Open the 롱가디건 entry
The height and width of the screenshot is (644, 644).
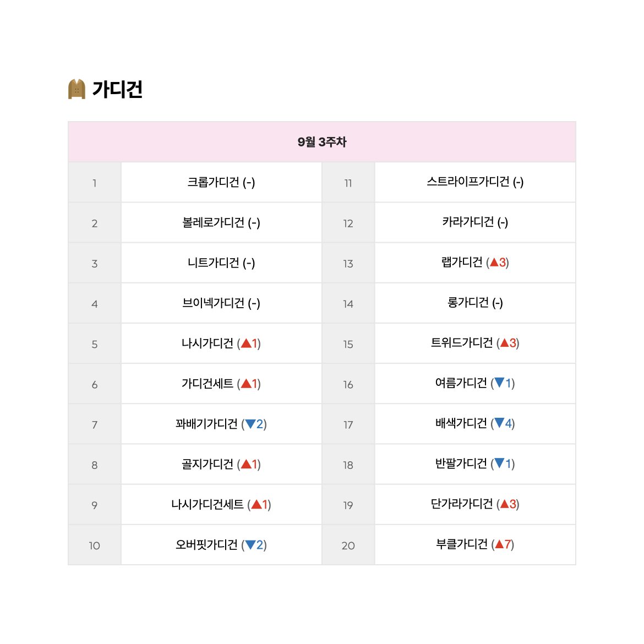tap(468, 302)
